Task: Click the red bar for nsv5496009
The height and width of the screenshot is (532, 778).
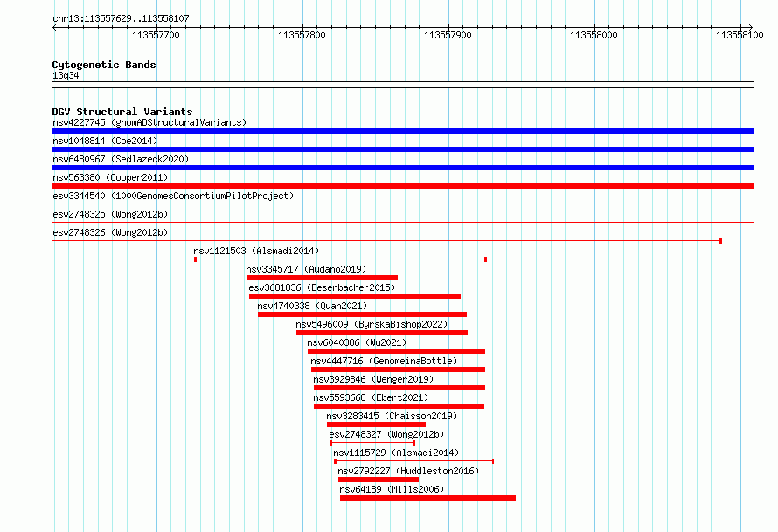Action: tap(382, 333)
